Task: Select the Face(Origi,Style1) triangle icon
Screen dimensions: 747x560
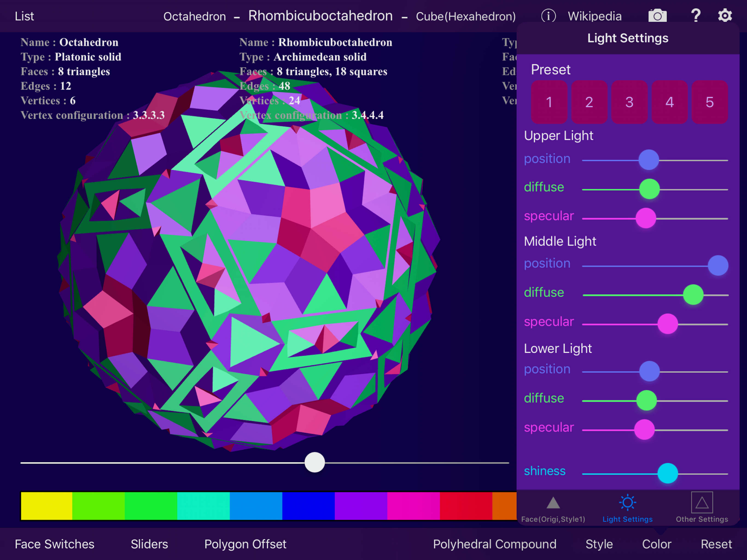Action: coord(553,503)
